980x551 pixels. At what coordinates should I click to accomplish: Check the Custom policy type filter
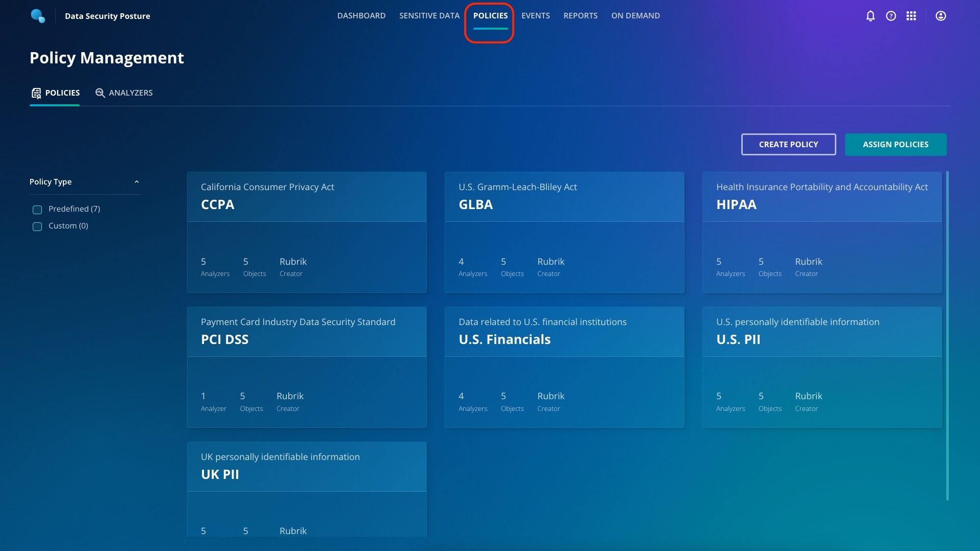point(37,226)
